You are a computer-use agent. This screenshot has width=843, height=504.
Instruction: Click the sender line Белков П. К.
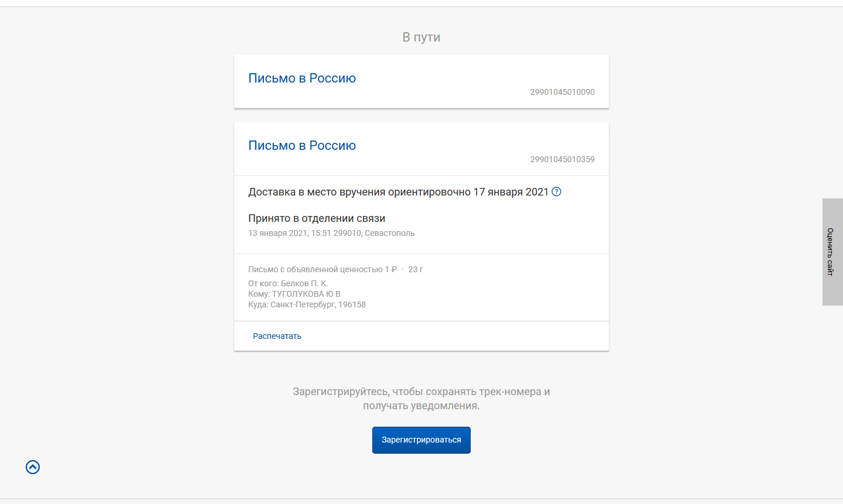pos(288,283)
